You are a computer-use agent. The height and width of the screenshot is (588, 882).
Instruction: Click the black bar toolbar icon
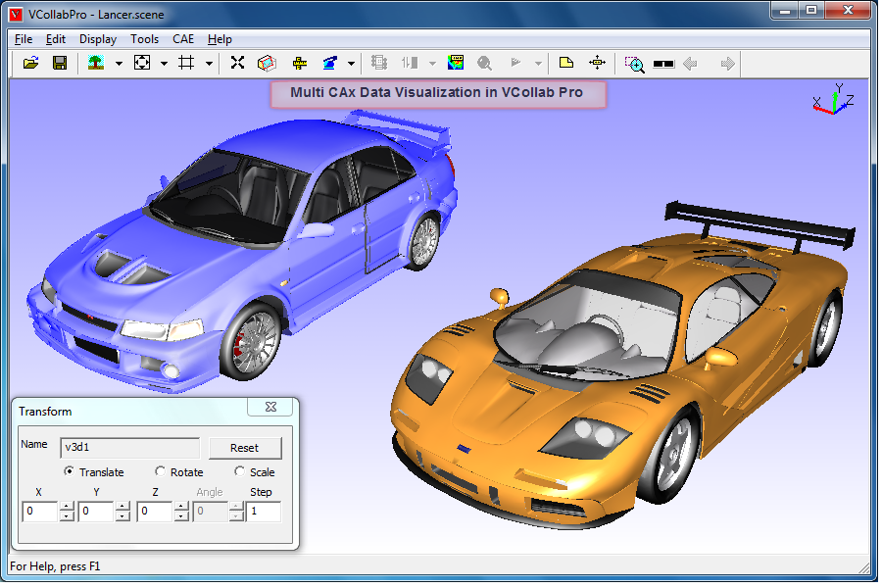663,64
